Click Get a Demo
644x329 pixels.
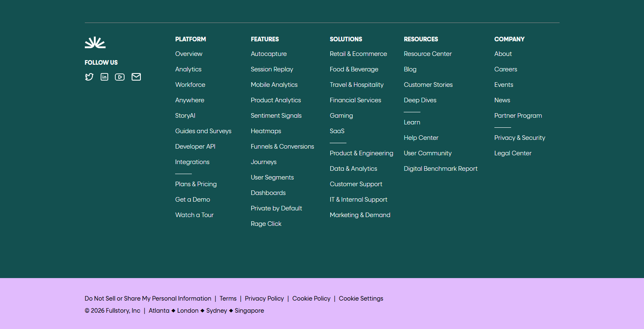[x=193, y=200]
